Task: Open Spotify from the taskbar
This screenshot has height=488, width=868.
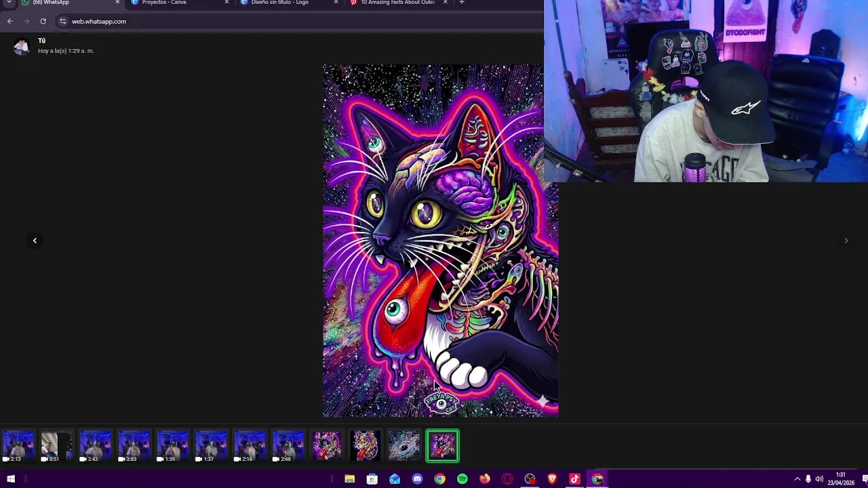Action: point(462,479)
